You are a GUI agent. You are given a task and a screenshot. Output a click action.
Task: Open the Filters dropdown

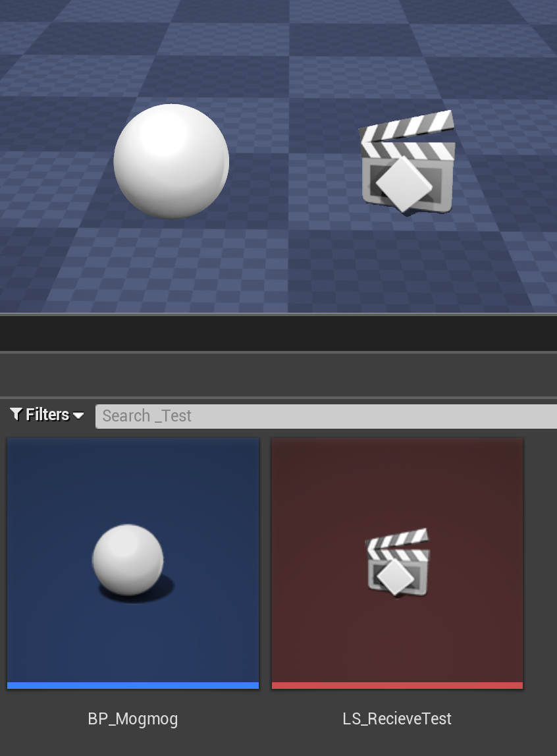pos(47,415)
